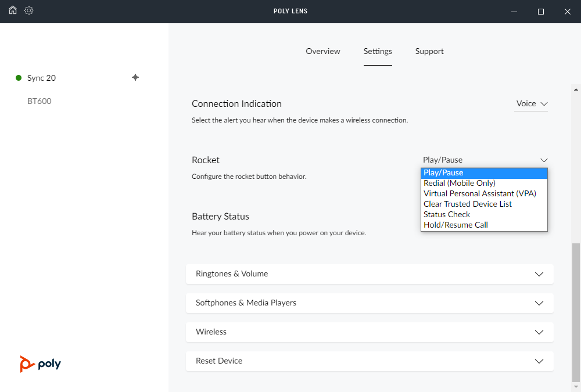Minimize the Poly Lens window
The image size is (581, 392).
[514, 12]
